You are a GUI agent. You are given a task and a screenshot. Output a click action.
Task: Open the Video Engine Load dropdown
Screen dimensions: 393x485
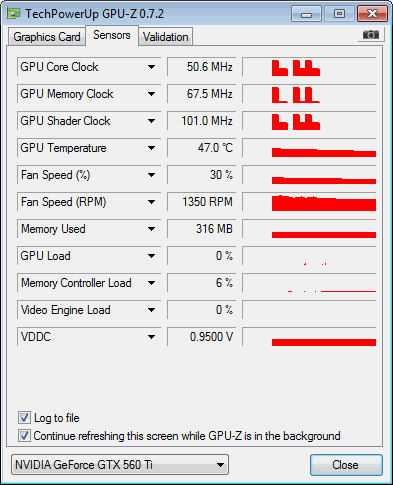[151, 310]
